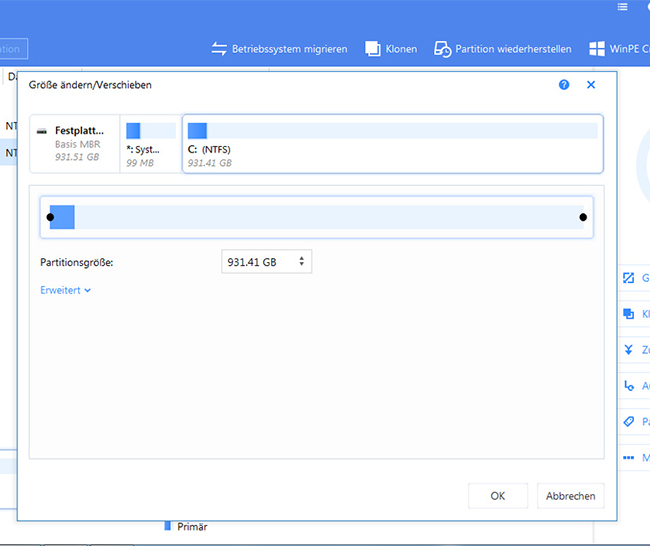Click the merge arrows icon in sidebar

[x=629, y=350]
